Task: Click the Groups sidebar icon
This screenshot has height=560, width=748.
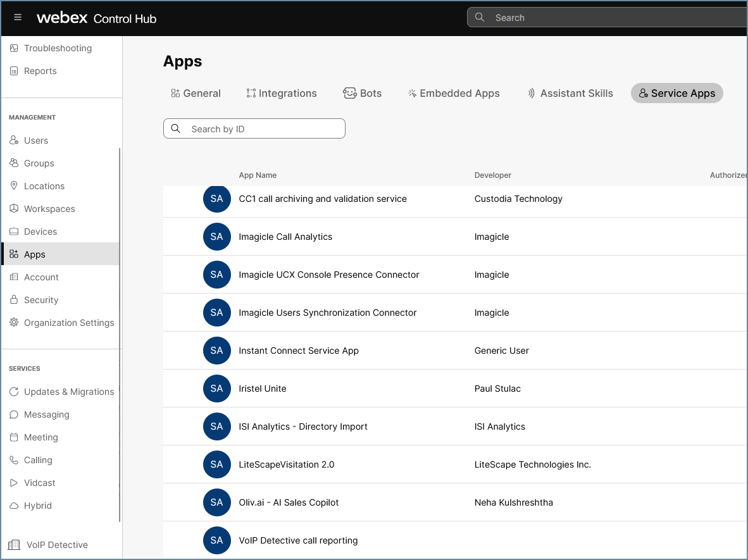Action: 14,163
